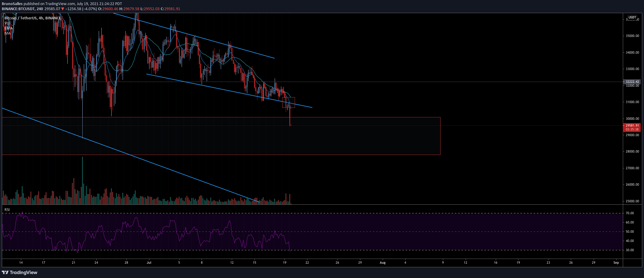Select the tallest volume bar spike
644x278 pixels.
coord(82,180)
